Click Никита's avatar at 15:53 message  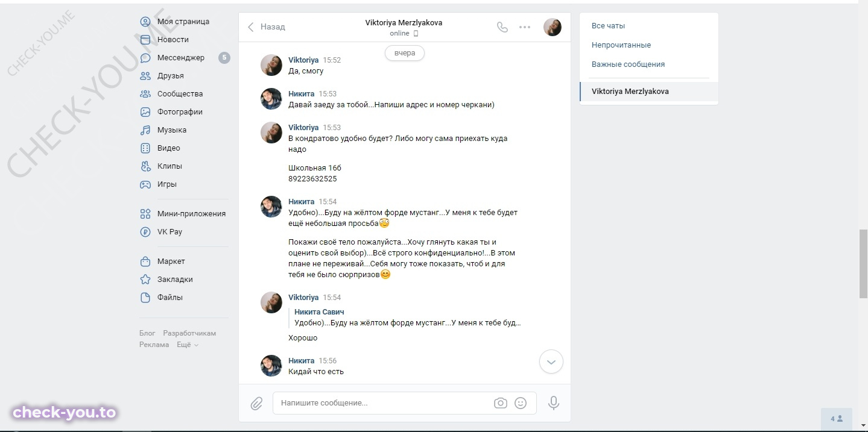coord(271,99)
